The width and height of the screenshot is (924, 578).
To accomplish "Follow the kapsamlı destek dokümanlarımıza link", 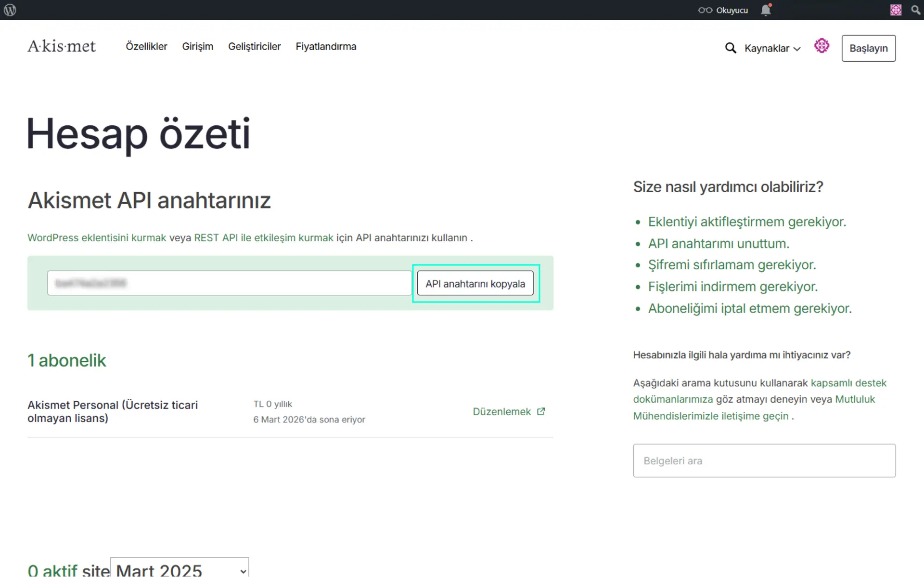I will (x=759, y=391).
